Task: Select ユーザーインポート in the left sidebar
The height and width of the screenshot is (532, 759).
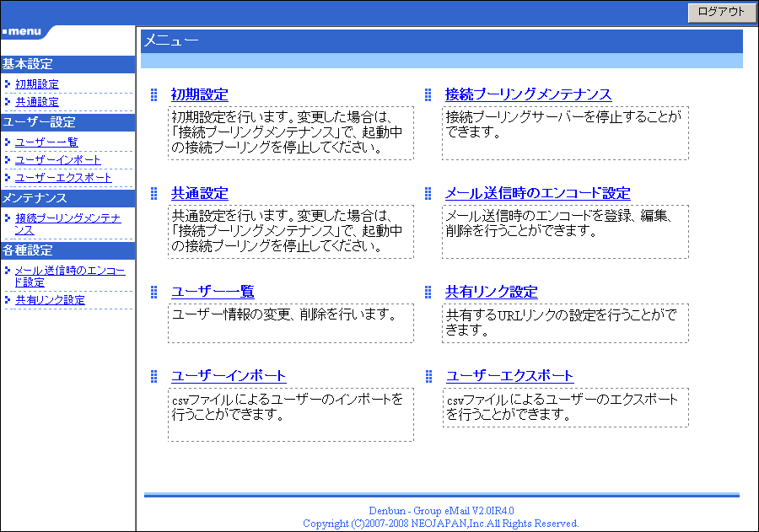Action: (x=57, y=160)
